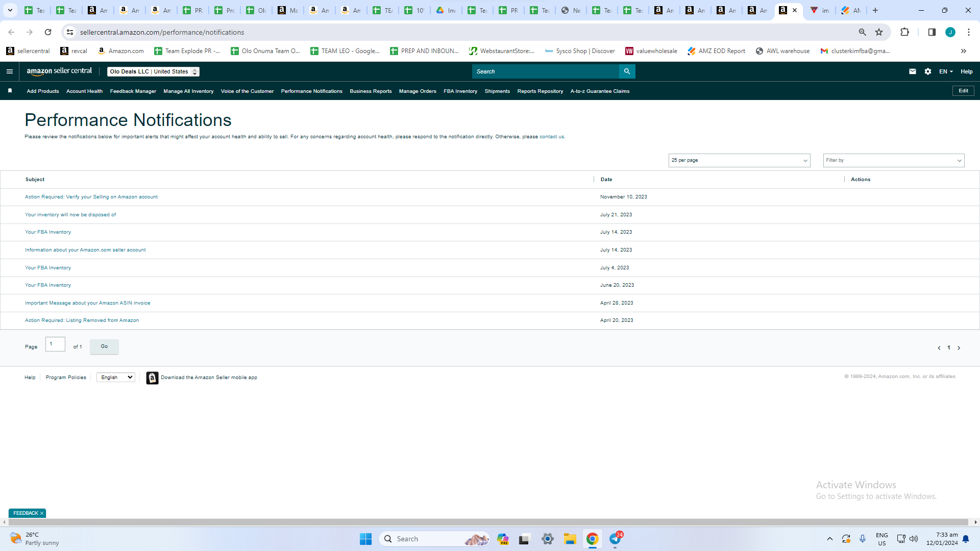Click the bookmark icon on the favorites bar
Screen dimensions: 980x551
[x=10, y=91]
